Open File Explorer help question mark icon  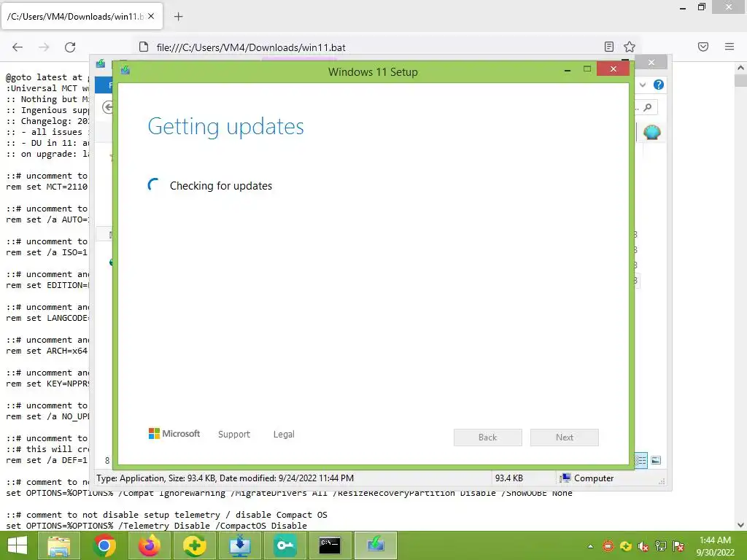pos(659,85)
